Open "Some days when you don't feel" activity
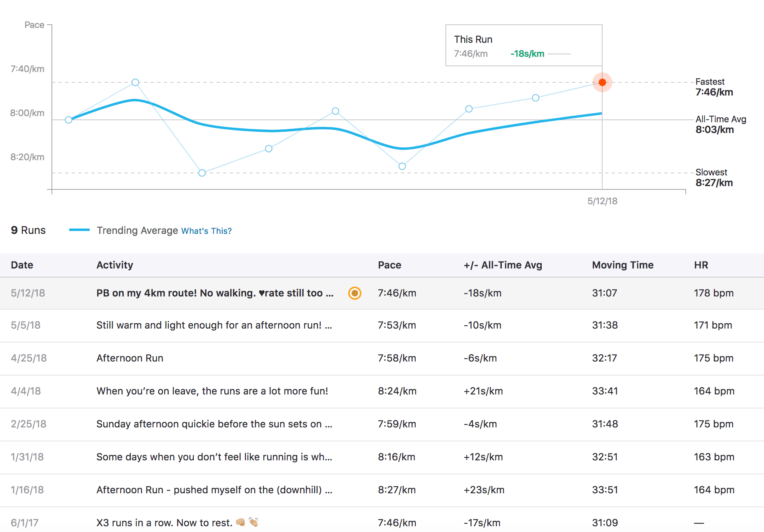Image resolution: width=764 pixels, height=532 pixels. tap(214, 457)
